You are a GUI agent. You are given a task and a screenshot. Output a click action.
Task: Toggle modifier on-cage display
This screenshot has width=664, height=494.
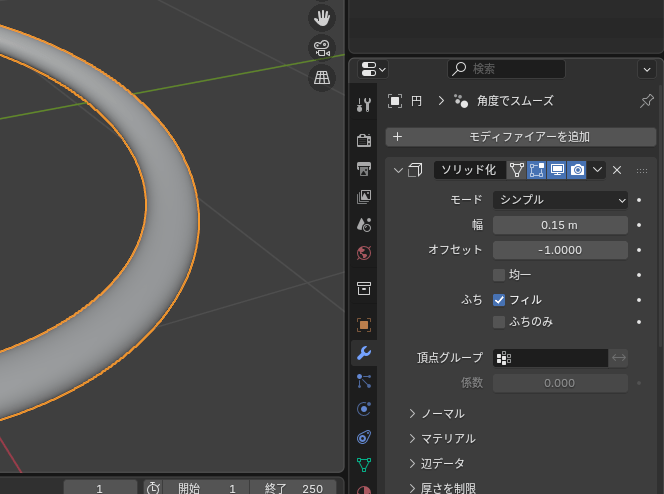(x=517, y=170)
